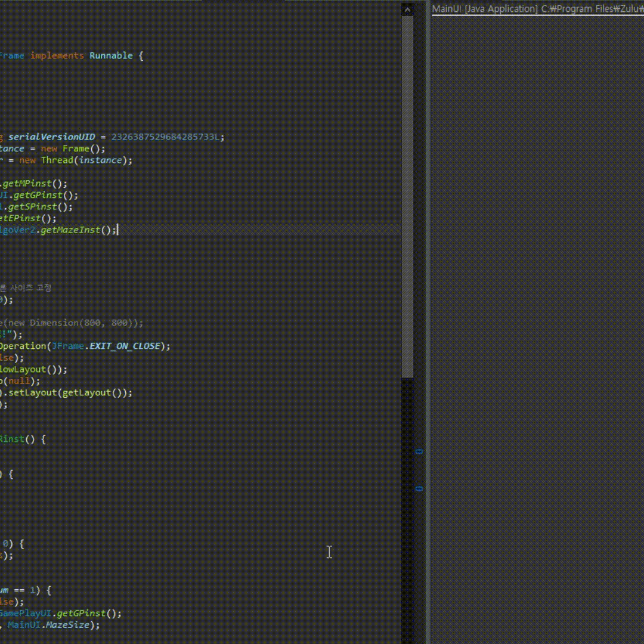The height and width of the screenshot is (644, 644).
Task: Click the editor scrollbar up arrow
Action: pos(407,10)
